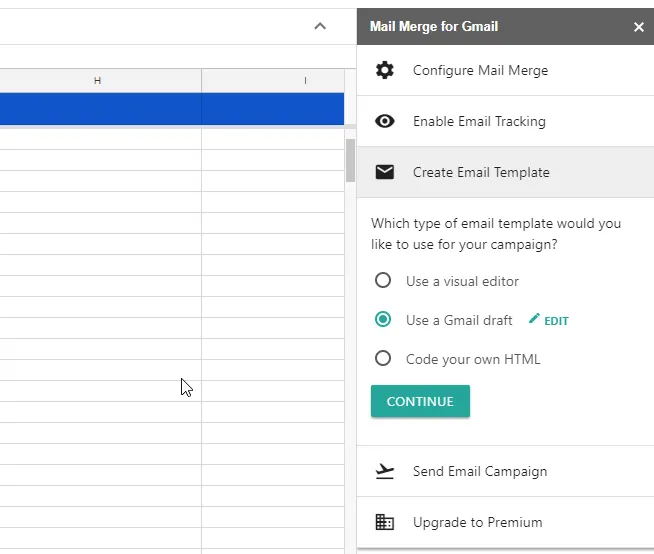Open the Create Email Template section

coord(506,172)
